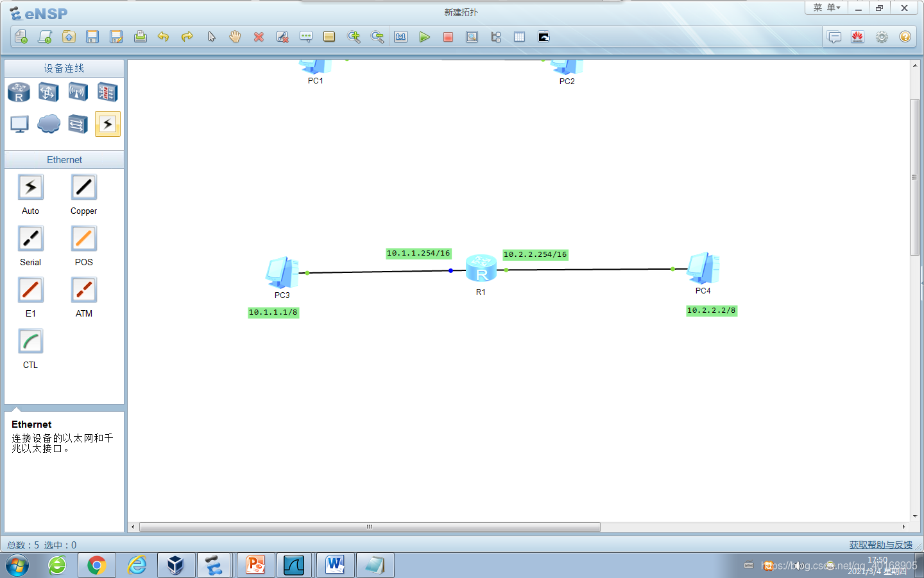The width and height of the screenshot is (924, 578).
Task: Create a new topology from toolbar
Action: [x=21, y=37]
